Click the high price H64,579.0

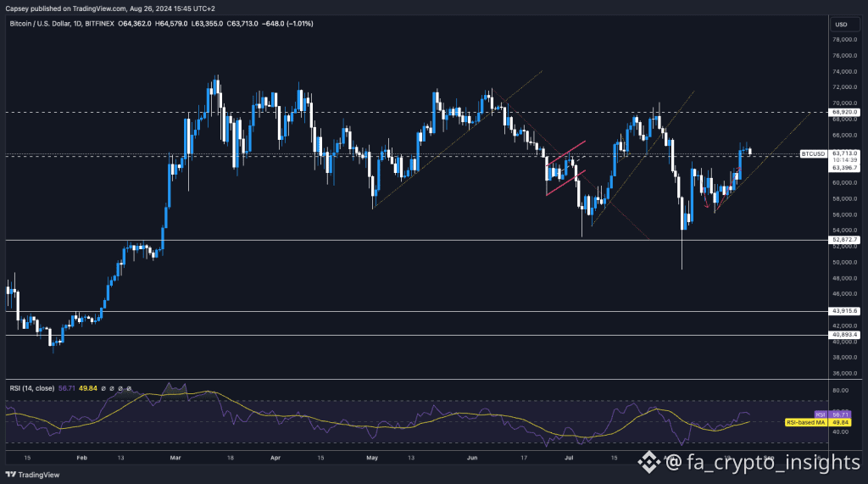point(171,24)
